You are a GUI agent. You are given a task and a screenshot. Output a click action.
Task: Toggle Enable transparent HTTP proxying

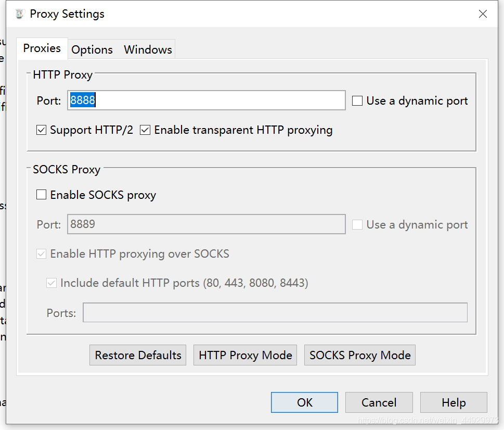click(x=145, y=130)
